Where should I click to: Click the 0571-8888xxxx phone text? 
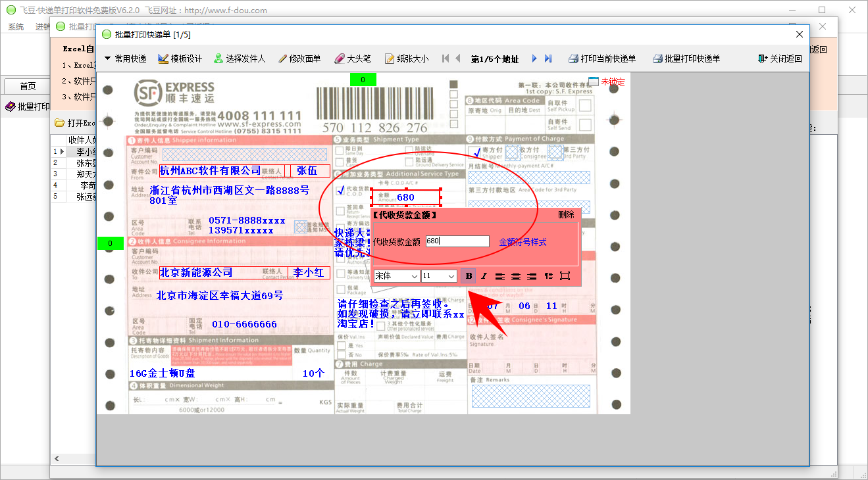point(247,221)
